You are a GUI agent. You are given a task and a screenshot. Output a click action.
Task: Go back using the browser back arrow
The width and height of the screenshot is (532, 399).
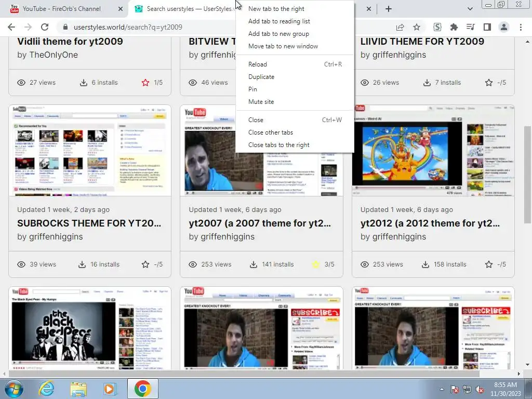pos(11,27)
